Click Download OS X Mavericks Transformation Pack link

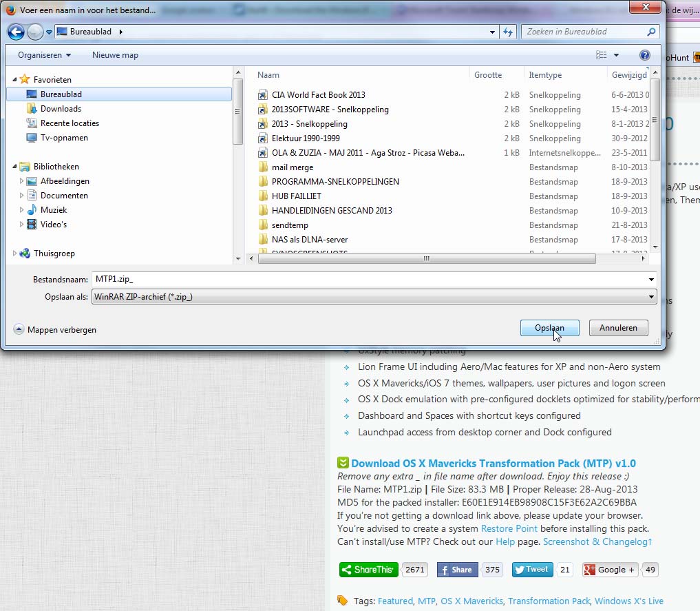point(494,464)
